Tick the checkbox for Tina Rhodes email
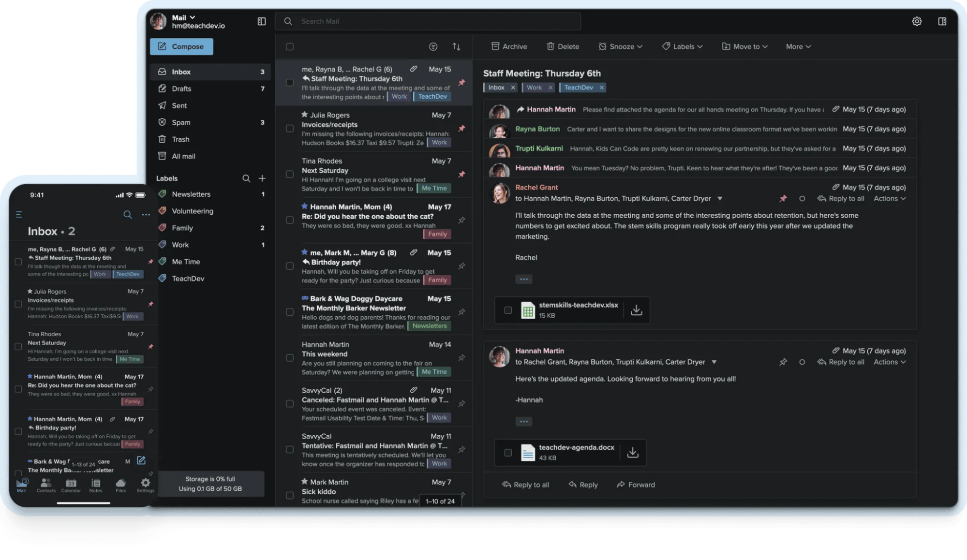967x560 pixels. [290, 174]
